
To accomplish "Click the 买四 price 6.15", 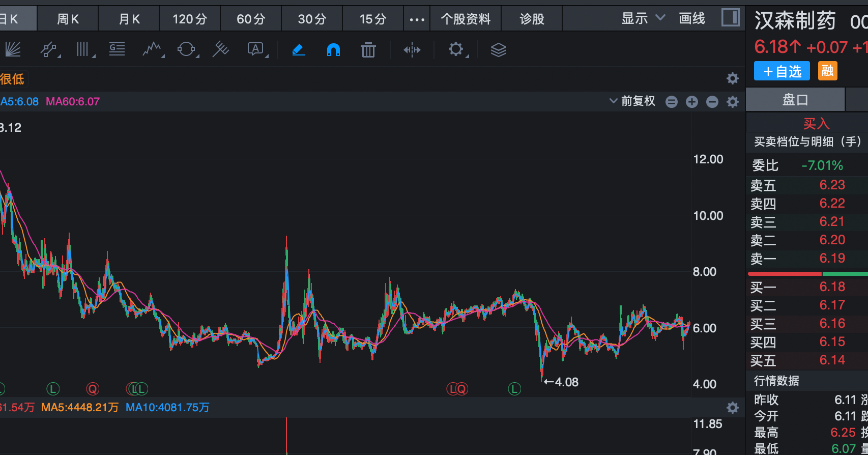I will coord(832,342).
